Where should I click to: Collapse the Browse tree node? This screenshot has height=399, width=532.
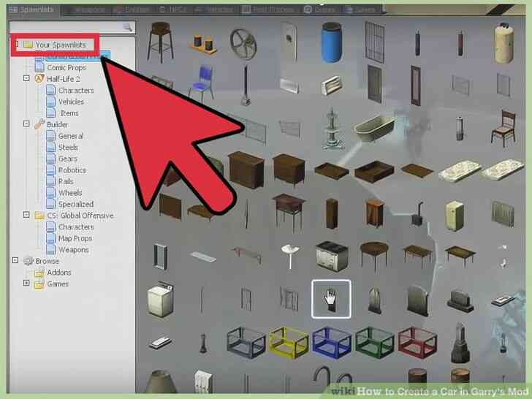(x=15, y=261)
